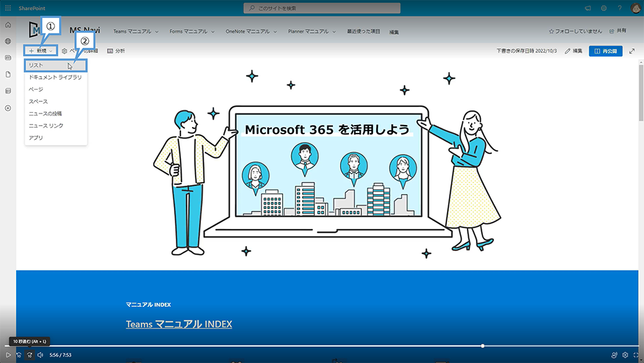Open the settings gear in SharePoint header
This screenshot has width=644, height=363.
[604, 8]
